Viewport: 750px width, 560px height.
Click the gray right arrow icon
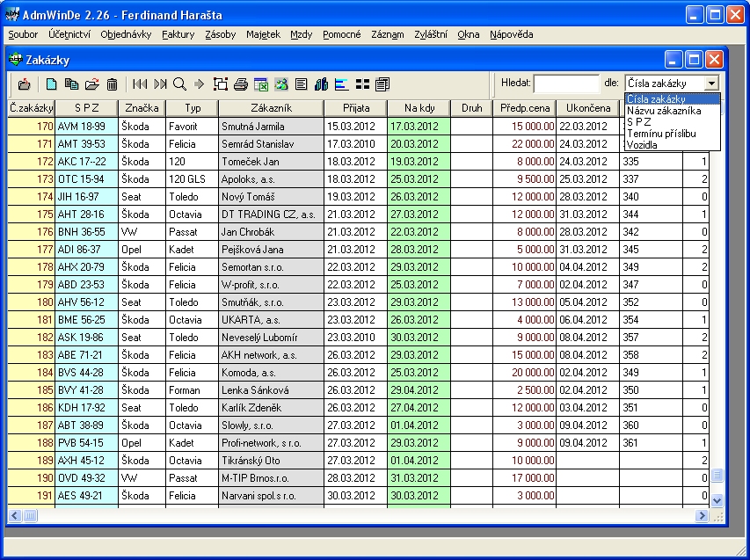[199, 84]
